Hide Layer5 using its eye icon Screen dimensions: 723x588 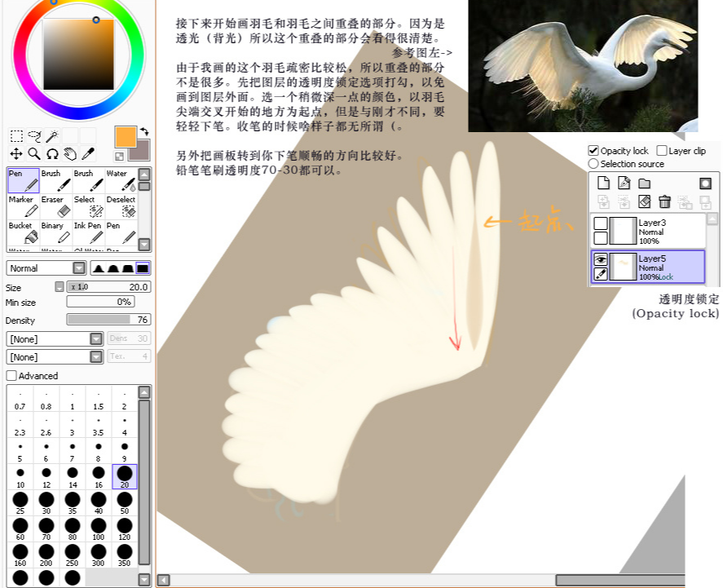click(x=601, y=259)
